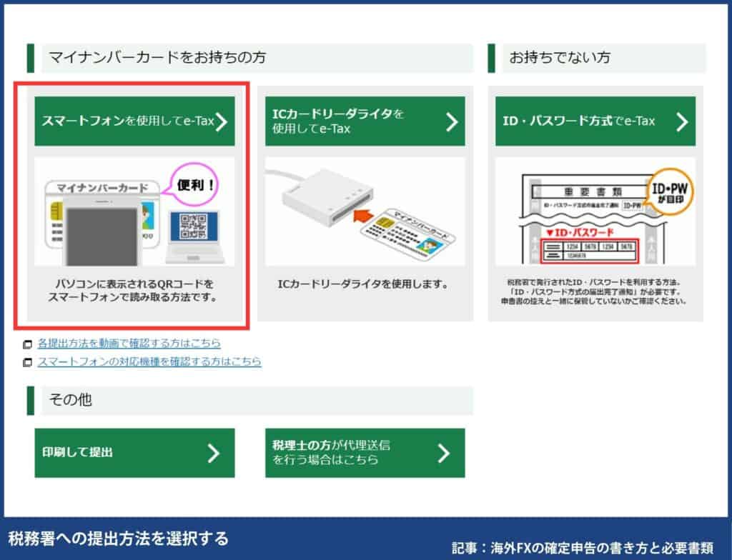Click the chevron arrow on the ID・パスワード方式 button
Viewport: 732px width, 560px height.
click(682, 122)
